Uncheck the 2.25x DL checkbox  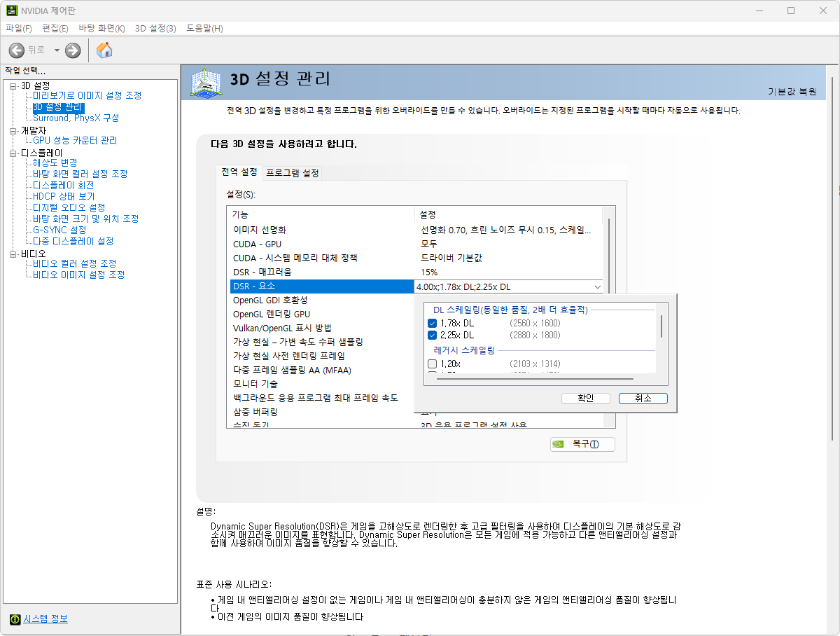(433, 336)
